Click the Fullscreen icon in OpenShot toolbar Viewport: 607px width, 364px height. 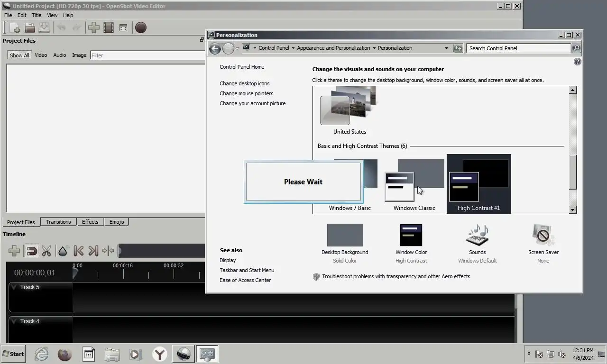point(123,28)
